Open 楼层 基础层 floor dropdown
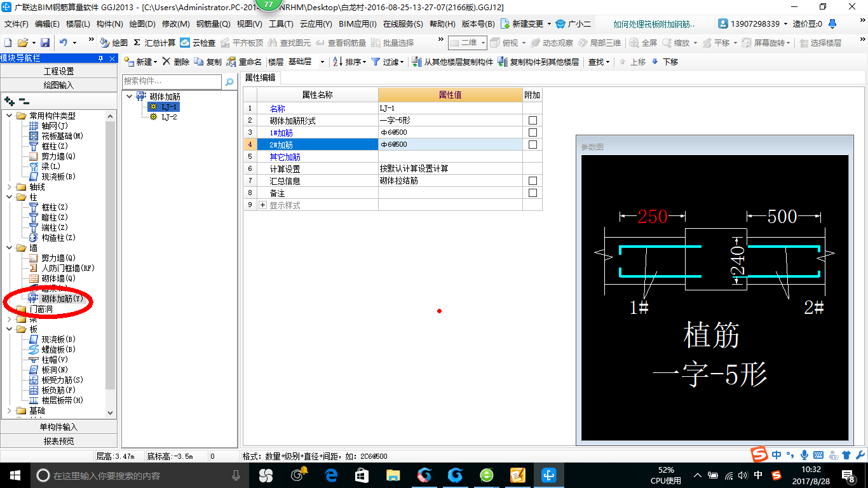The image size is (868, 488). (x=322, y=62)
